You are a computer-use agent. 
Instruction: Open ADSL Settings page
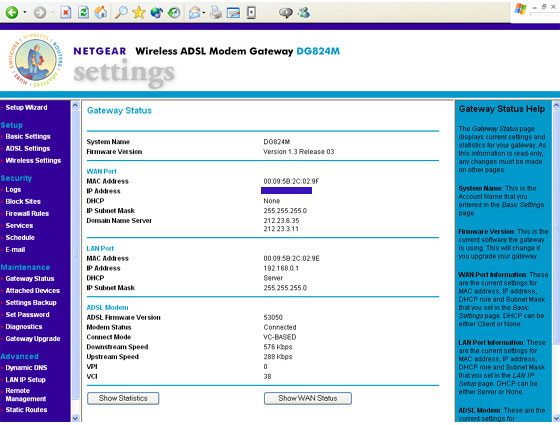28,149
